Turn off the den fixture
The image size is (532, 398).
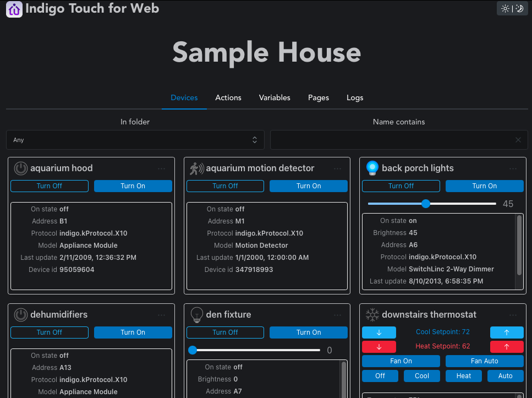coord(225,332)
